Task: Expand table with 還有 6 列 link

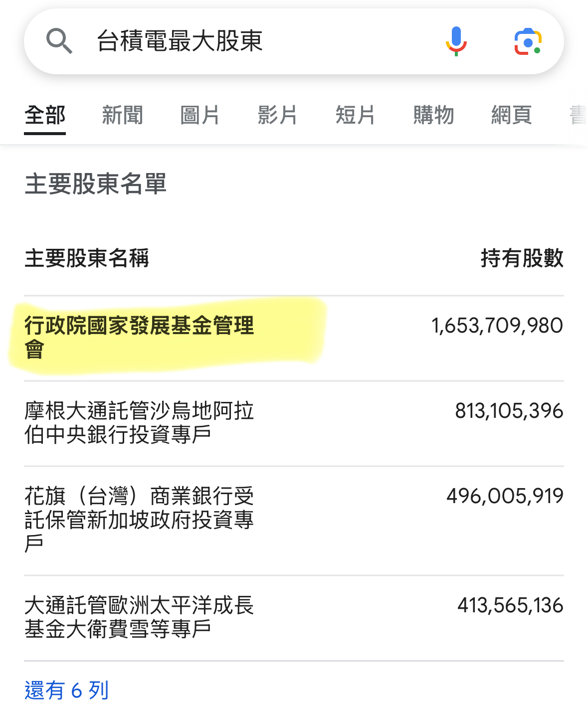Action: pyautogui.click(x=66, y=691)
